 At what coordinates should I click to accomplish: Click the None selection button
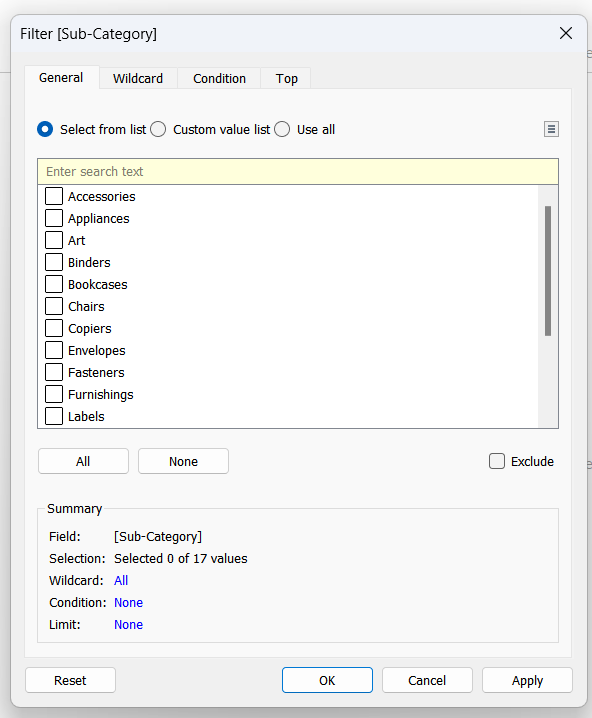tap(183, 461)
